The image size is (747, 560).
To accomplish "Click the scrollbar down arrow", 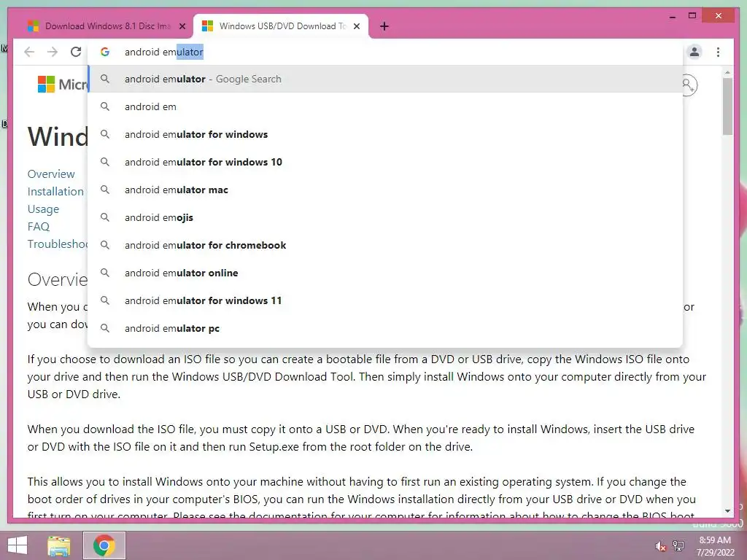I will pyautogui.click(x=727, y=511).
